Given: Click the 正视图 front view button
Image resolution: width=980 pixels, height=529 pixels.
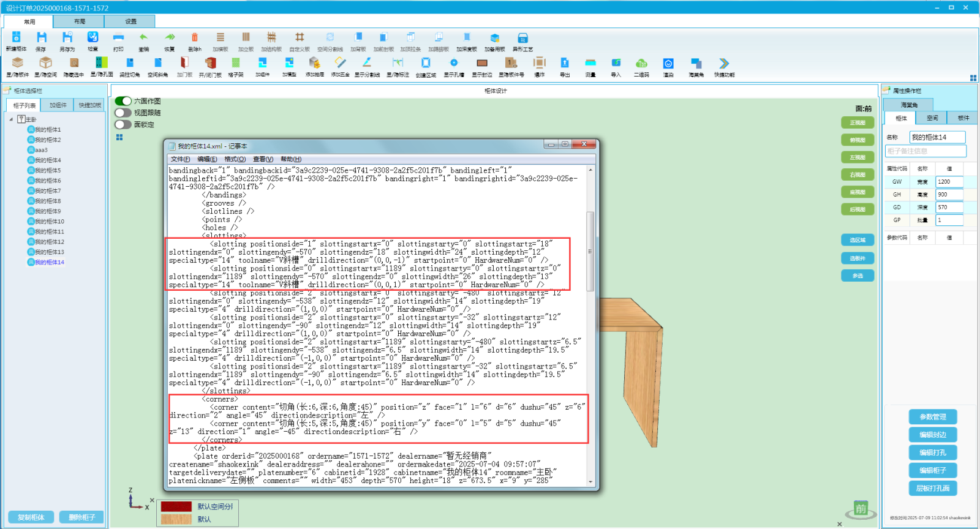Looking at the screenshot, I should point(858,123).
